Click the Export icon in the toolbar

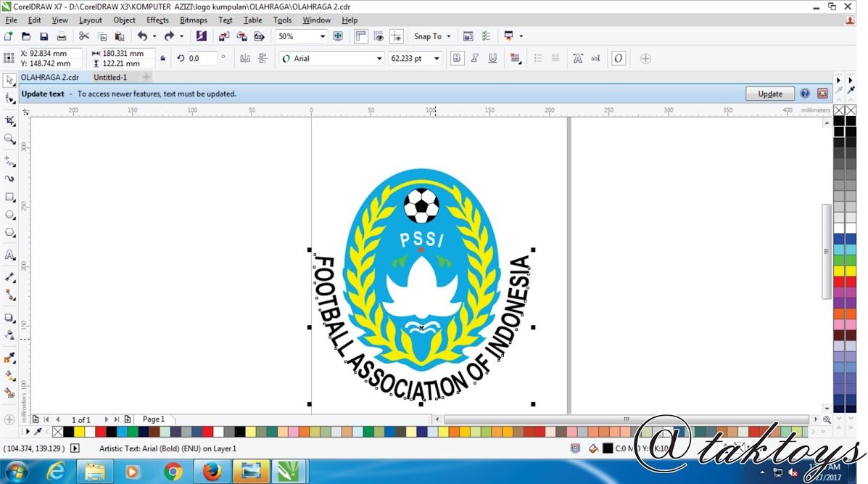tap(241, 36)
